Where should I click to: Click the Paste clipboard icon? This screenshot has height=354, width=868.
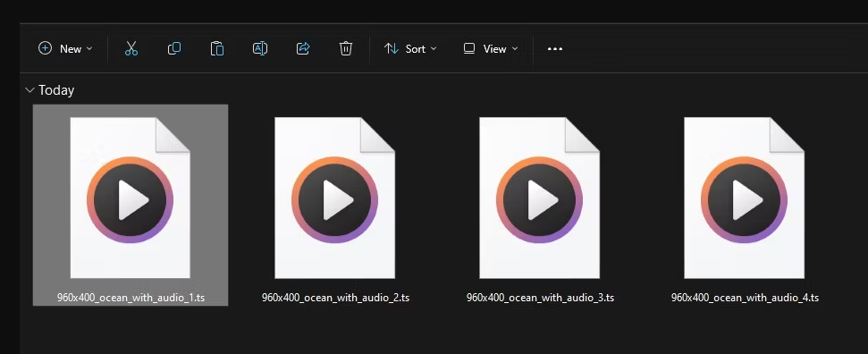[x=217, y=49]
